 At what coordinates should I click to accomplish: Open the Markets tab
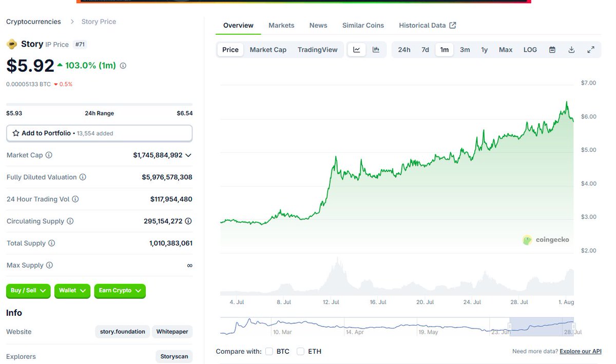pyautogui.click(x=281, y=25)
